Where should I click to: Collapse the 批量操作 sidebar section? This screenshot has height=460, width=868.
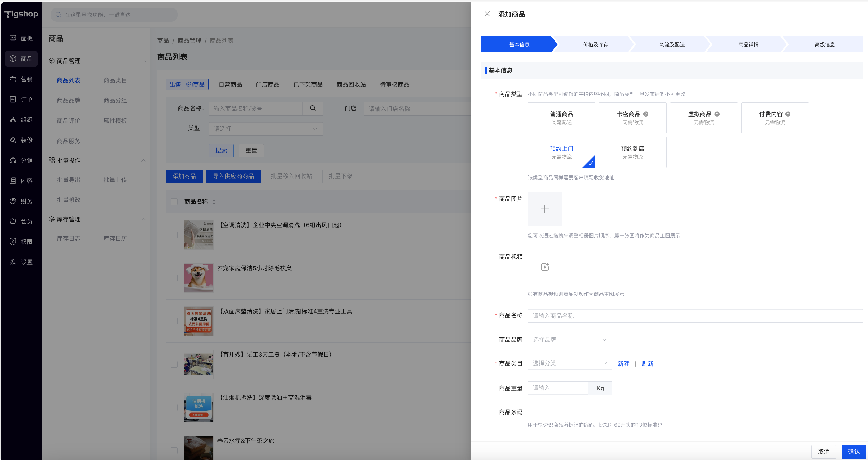[143, 160]
